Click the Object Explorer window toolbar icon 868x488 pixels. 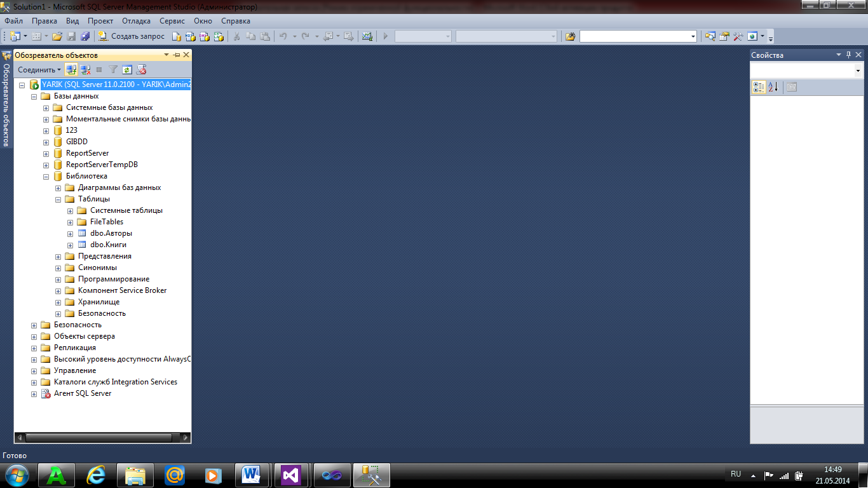710,36
